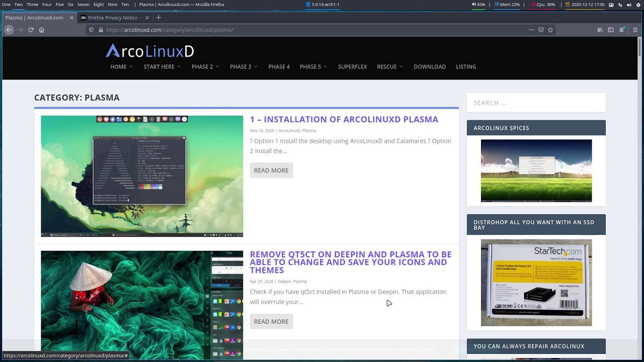This screenshot has width=644, height=362.
Task: Close the Plasma | Arcolinuxd.com tab
Action: click(x=71, y=18)
